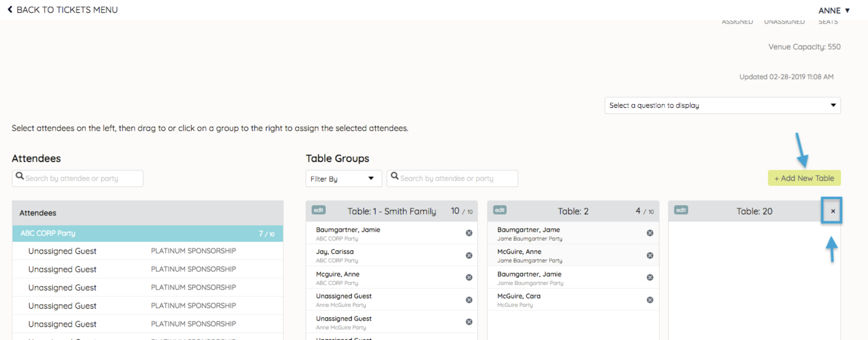Image resolution: width=868 pixels, height=340 pixels.
Task: Click the Table: 20 header title
Action: click(x=754, y=211)
